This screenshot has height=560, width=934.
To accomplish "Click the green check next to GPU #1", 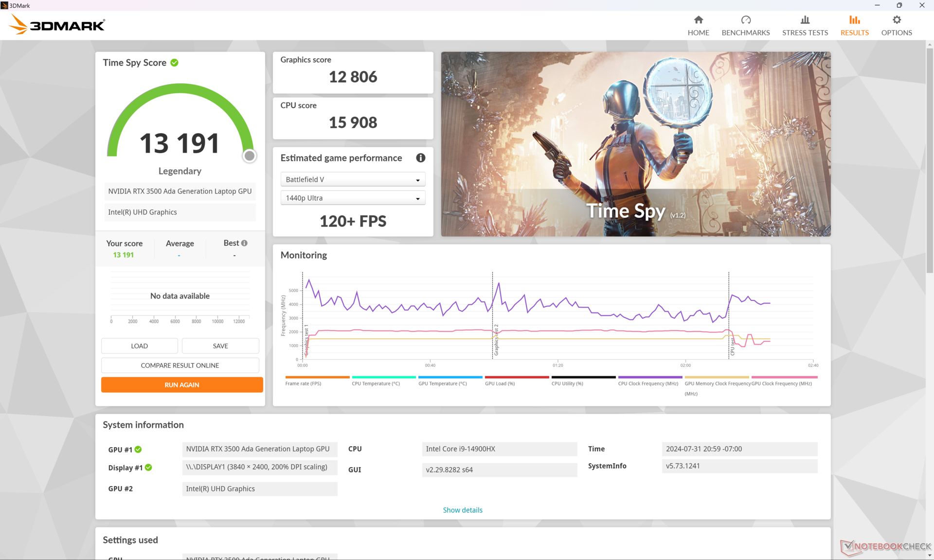I will point(138,450).
